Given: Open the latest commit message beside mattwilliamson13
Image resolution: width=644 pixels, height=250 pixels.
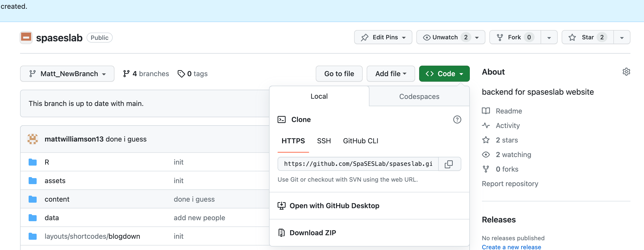Looking at the screenshot, I should click(126, 139).
